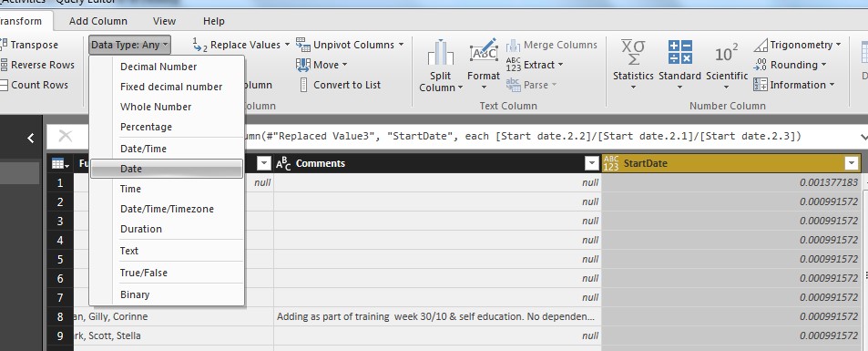The width and height of the screenshot is (868, 351).
Task: Click the Move column icon
Action: 302,65
